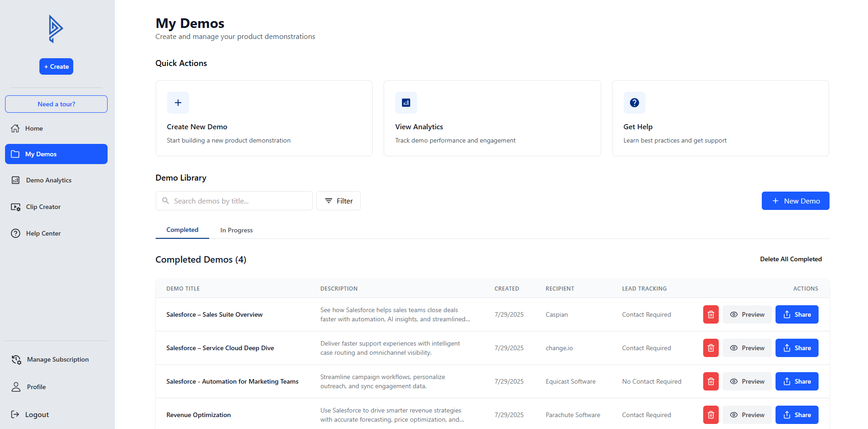Click the New Demo button
868x429 pixels.
pyautogui.click(x=795, y=201)
